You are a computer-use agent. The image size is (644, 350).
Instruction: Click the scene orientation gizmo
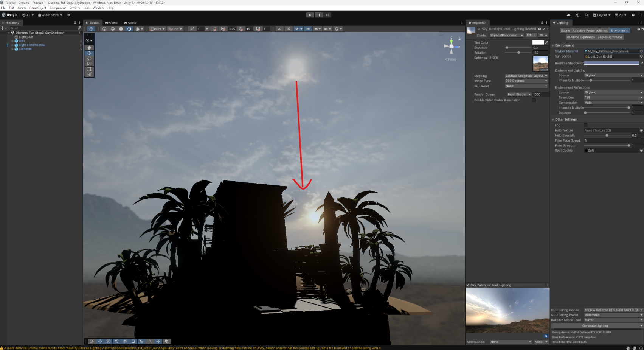pyautogui.click(x=451, y=46)
